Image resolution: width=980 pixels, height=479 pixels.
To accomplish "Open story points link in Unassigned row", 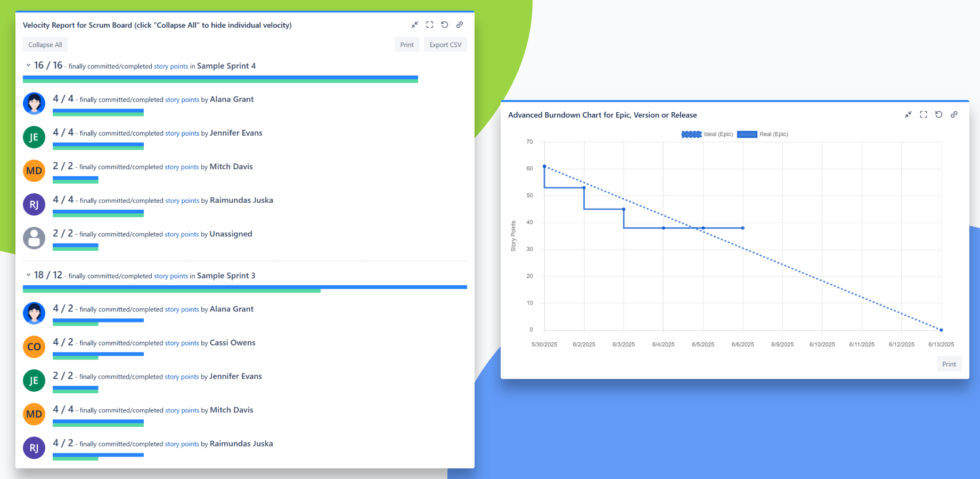I will point(182,235).
